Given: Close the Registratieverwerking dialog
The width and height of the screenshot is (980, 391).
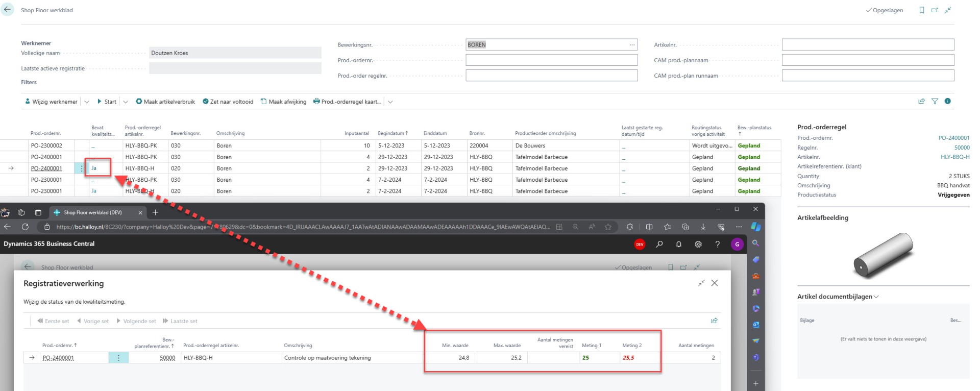Looking at the screenshot, I should click(x=715, y=283).
